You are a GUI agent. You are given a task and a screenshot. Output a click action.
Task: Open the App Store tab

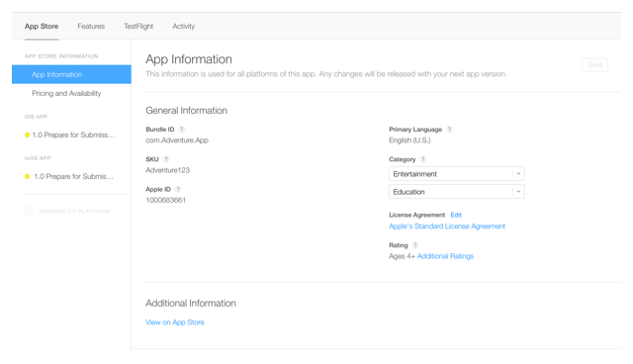click(42, 27)
